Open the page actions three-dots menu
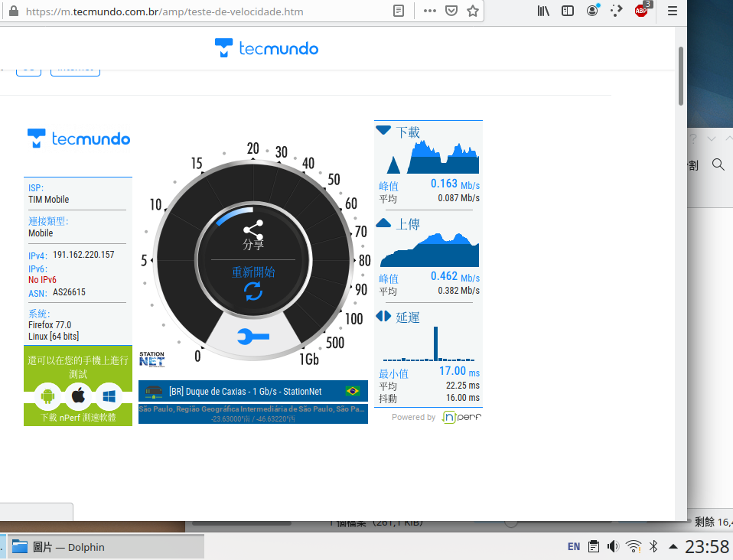The height and width of the screenshot is (560, 733). [x=429, y=11]
